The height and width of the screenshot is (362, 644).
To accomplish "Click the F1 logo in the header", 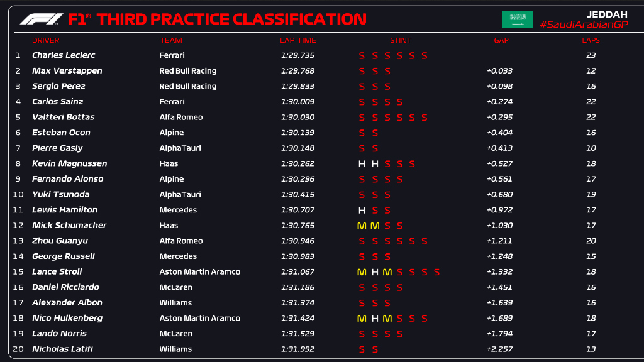I will [x=42, y=19].
